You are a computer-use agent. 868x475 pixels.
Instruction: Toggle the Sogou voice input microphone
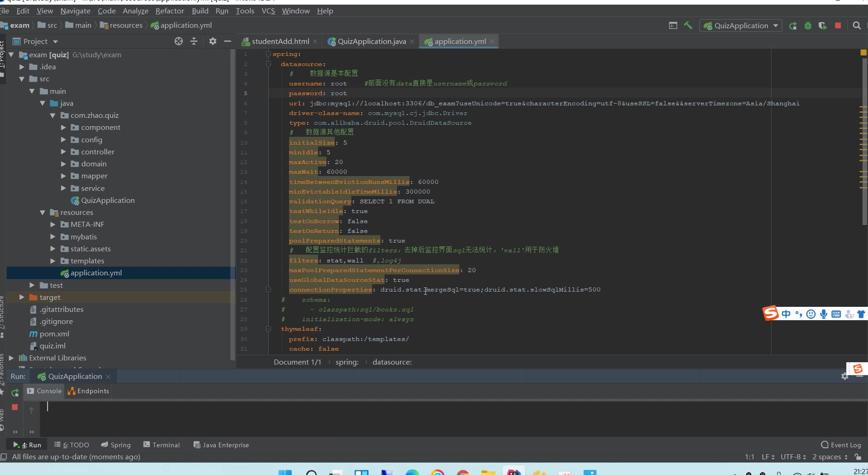click(x=823, y=314)
